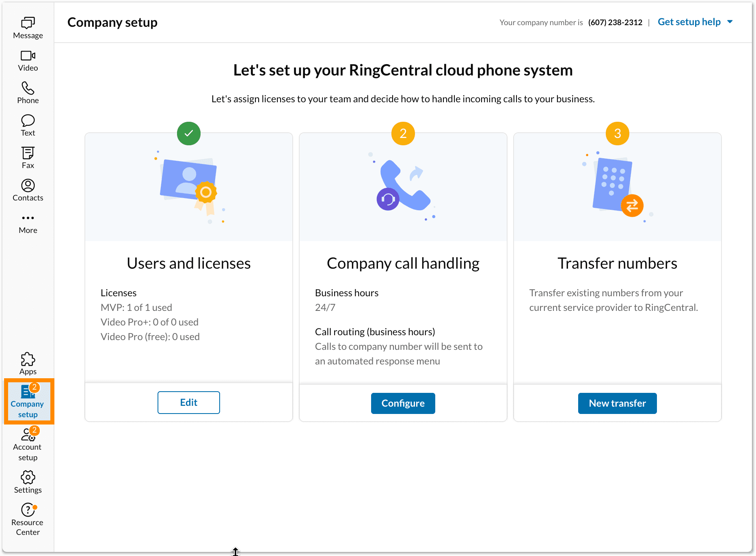Screen dimensions: 756x556
Task: Select the Video icon in sidebar
Action: point(28,60)
